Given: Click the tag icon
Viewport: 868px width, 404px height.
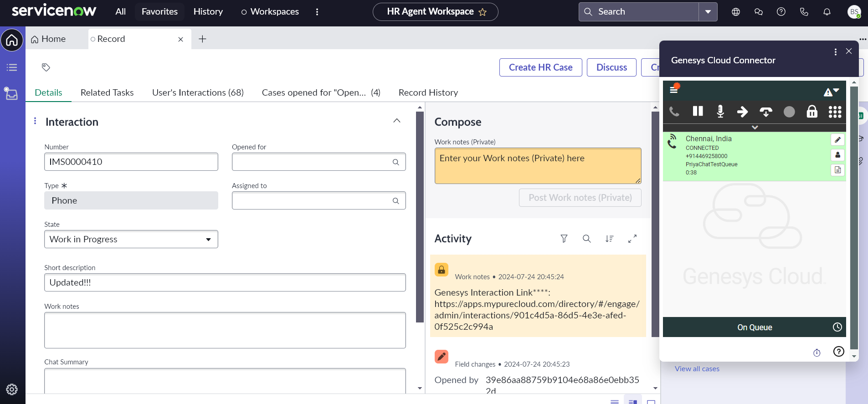Looking at the screenshot, I should click(46, 67).
